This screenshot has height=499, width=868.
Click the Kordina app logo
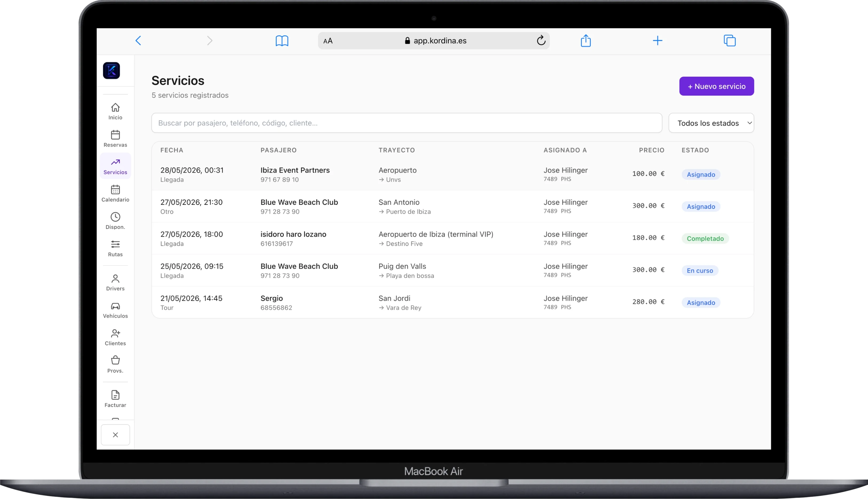[111, 71]
